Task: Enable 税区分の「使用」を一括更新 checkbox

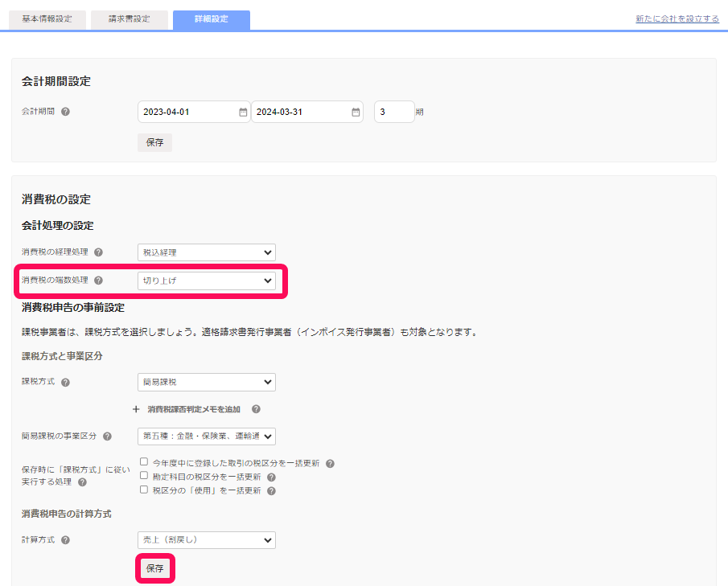Action: tap(144, 490)
